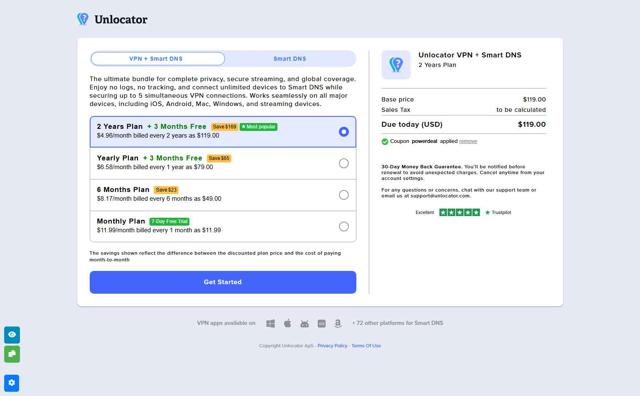Click the Unlocator product icon in order summary
Screen dimensions: 640x396
point(396,65)
